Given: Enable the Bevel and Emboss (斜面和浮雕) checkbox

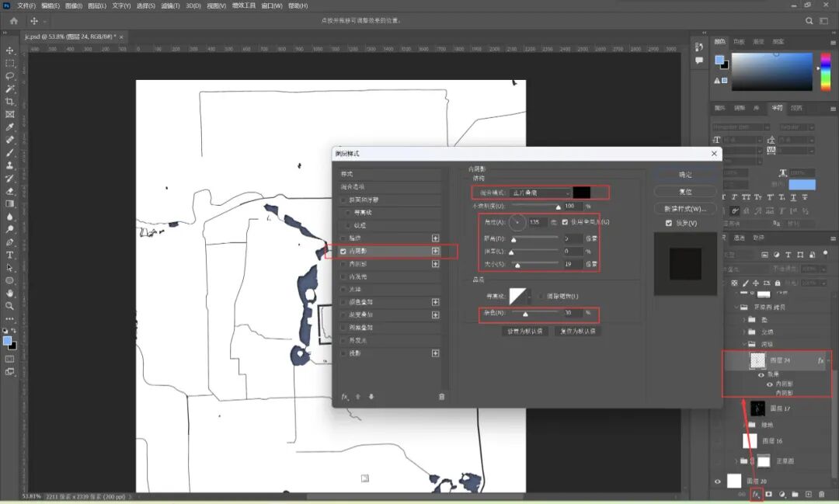Looking at the screenshot, I should tap(343, 200).
